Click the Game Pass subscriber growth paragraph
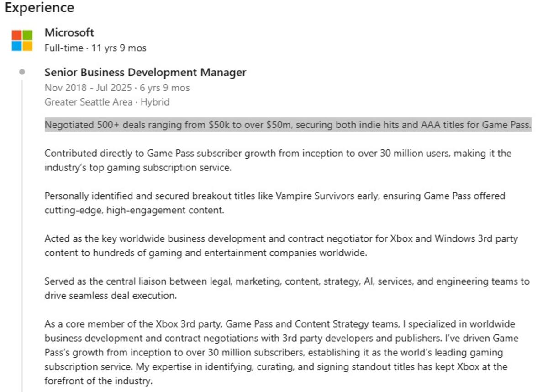Viewport: 548px width, 392px height. [278, 160]
